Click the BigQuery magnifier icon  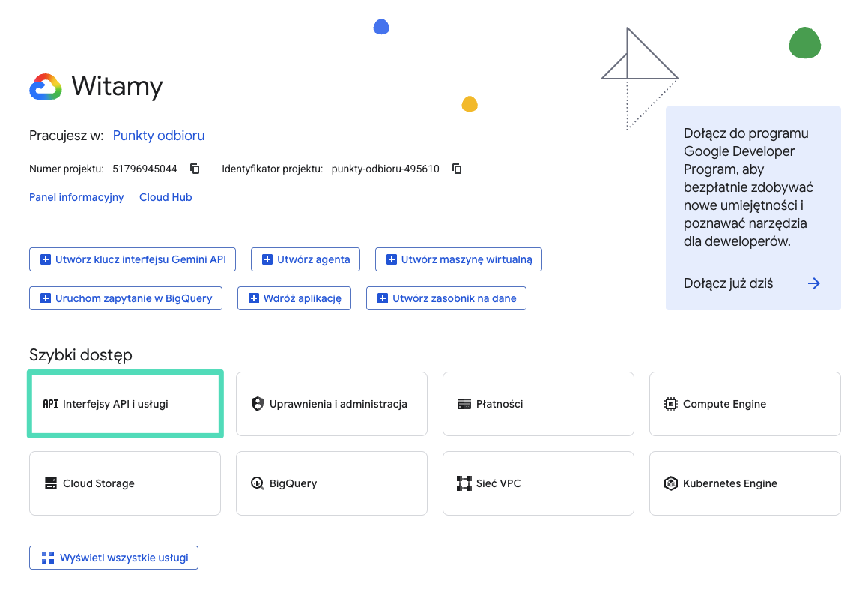pyautogui.click(x=258, y=483)
